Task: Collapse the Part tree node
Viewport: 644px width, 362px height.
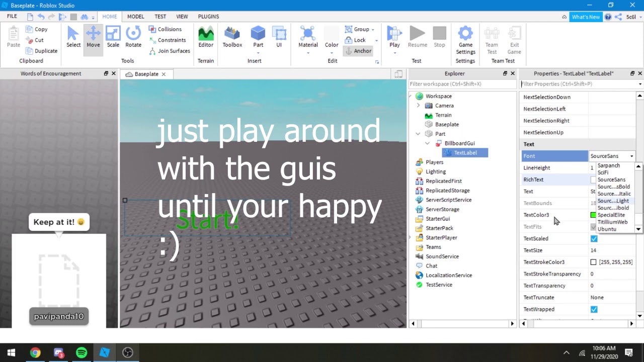Action: coord(418,134)
